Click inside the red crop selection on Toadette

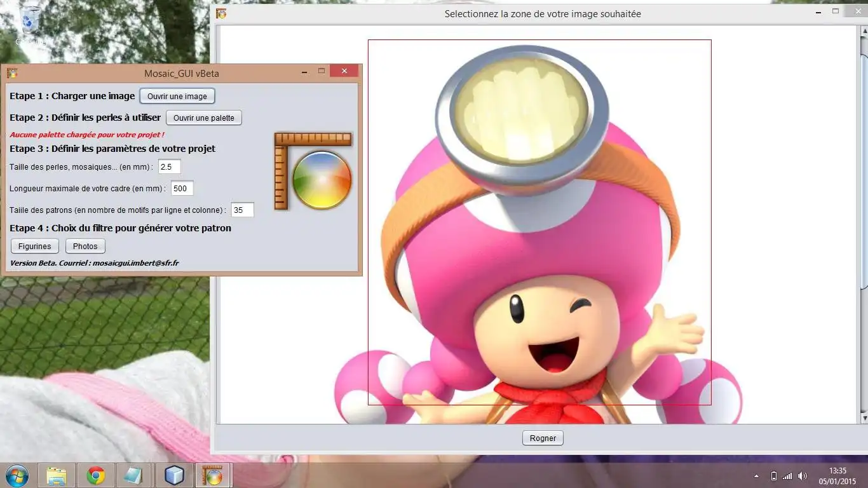[x=539, y=222]
